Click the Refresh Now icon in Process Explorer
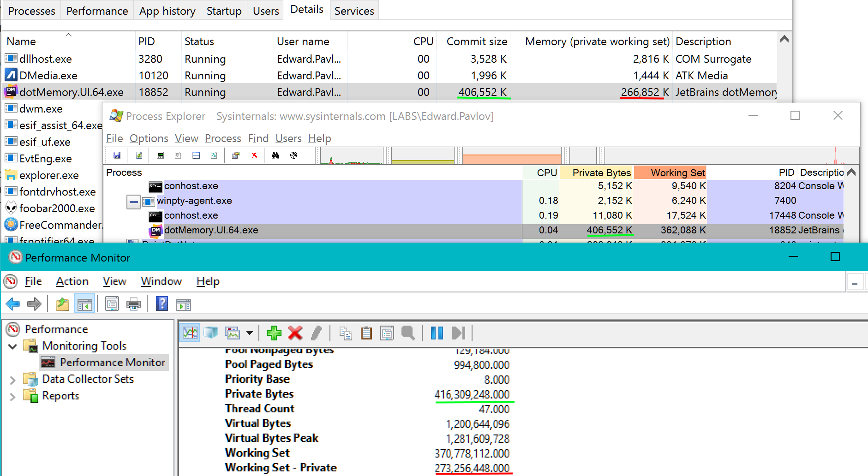Viewport: 868px width, 476px height. click(139, 155)
